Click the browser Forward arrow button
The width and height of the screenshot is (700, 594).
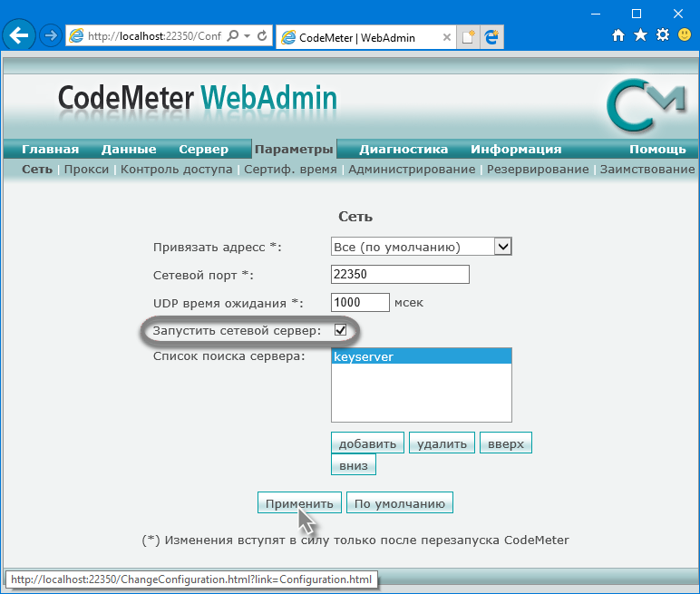tap(51, 35)
